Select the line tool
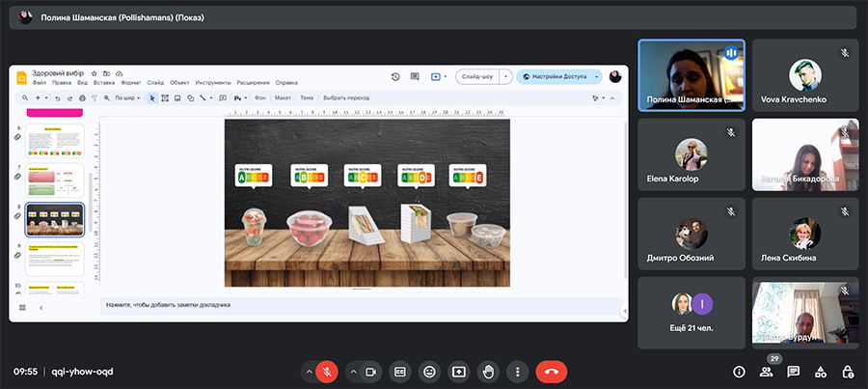Image resolution: width=868 pixels, height=389 pixels. (203, 98)
